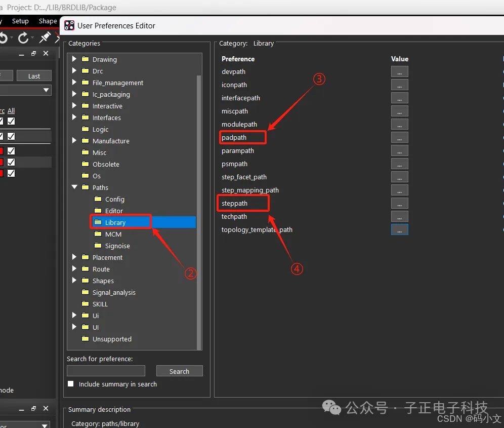Expand the Drawing category
This screenshot has width=504, height=428.
pos(74,59)
